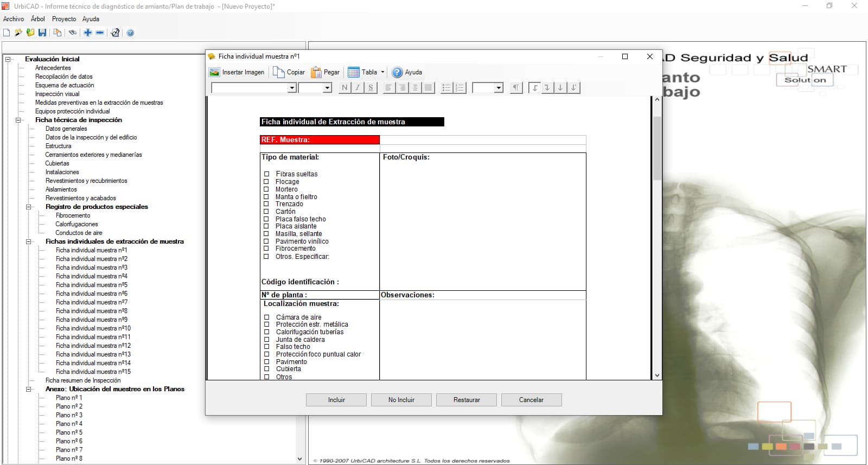Justify the text
Image resolution: width=868 pixels, height=465 pixels.
(x=429, y=88)
